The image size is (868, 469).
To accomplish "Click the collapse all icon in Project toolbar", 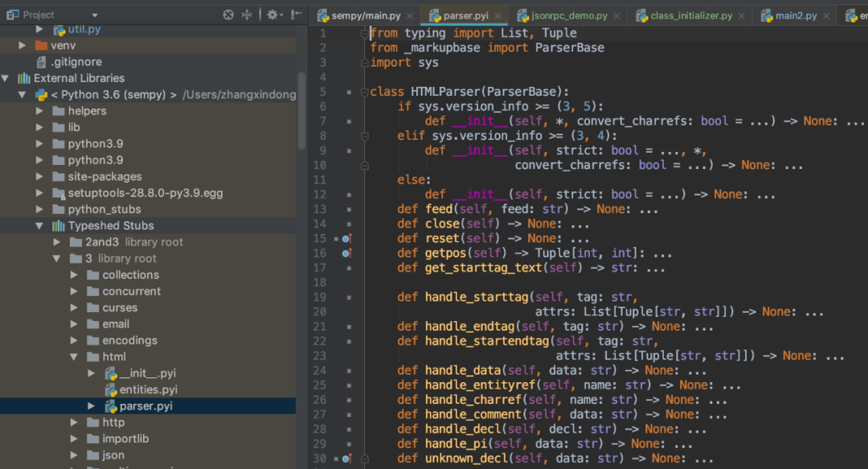I will (x=247, y=15).
